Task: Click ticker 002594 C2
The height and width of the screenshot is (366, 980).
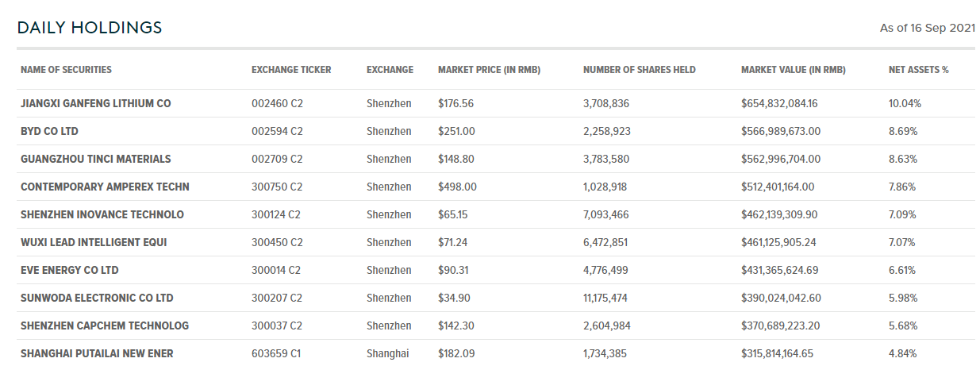Action: click(277, 131)
